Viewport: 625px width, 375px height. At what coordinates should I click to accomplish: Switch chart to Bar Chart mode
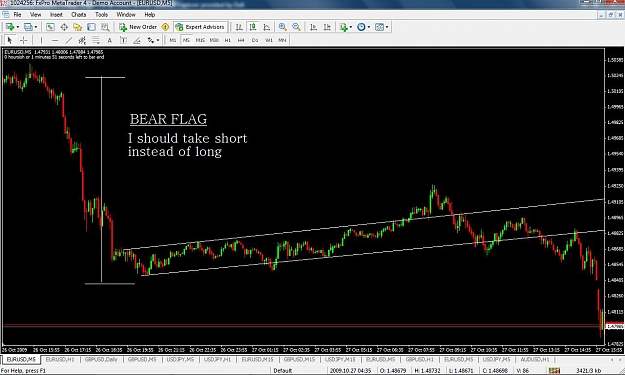[239, 27]
